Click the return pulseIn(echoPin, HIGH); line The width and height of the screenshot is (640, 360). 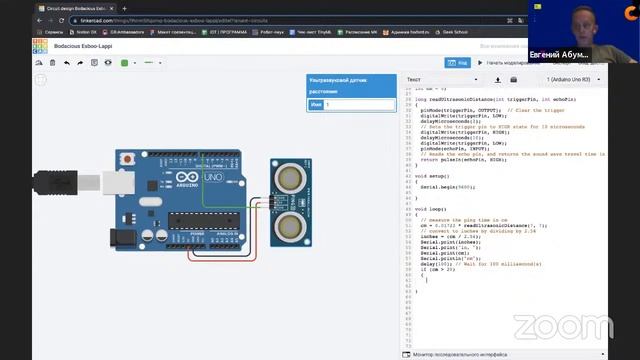tap(463, 160)
